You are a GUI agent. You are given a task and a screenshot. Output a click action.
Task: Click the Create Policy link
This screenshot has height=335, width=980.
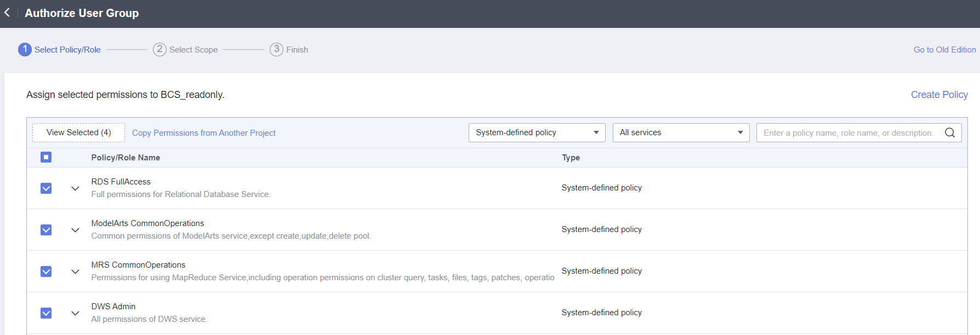click(x=939, y=95)
